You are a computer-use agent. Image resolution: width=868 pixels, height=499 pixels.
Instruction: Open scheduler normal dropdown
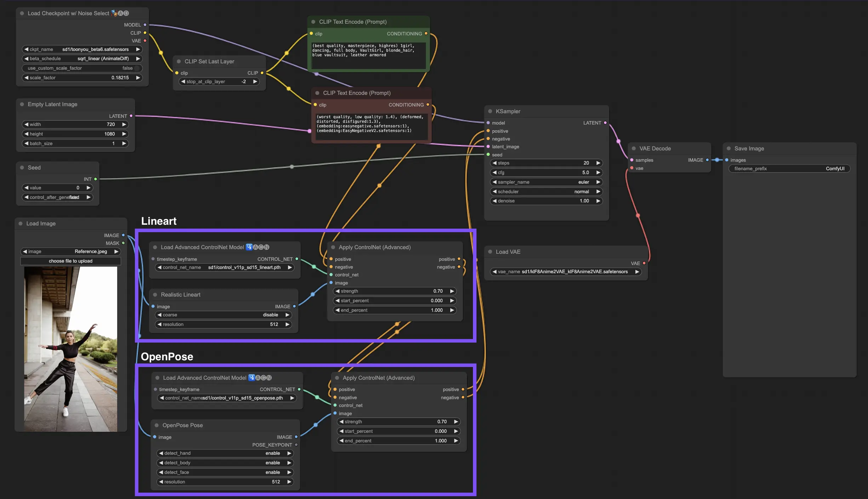click(546, 191)
